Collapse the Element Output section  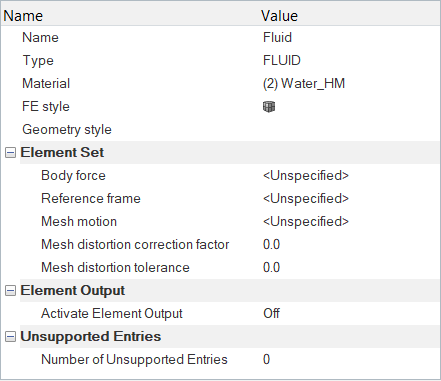click(x=10, y=291)
